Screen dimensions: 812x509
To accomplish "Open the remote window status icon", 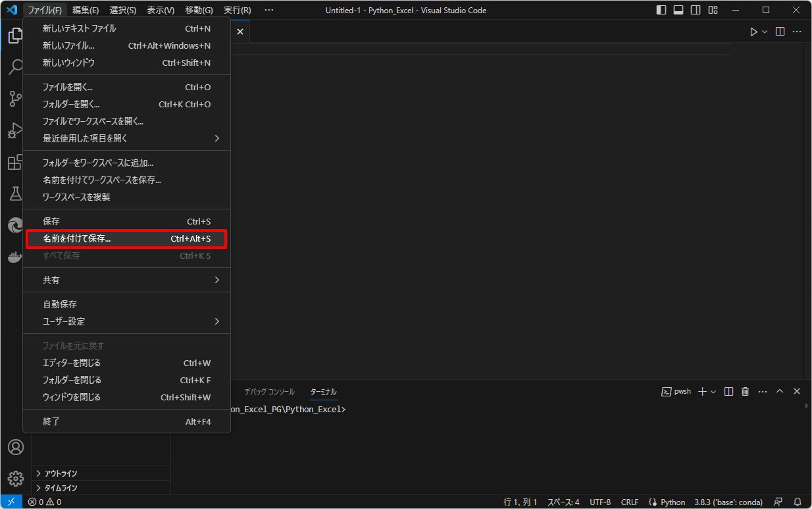I will (11, 502).
